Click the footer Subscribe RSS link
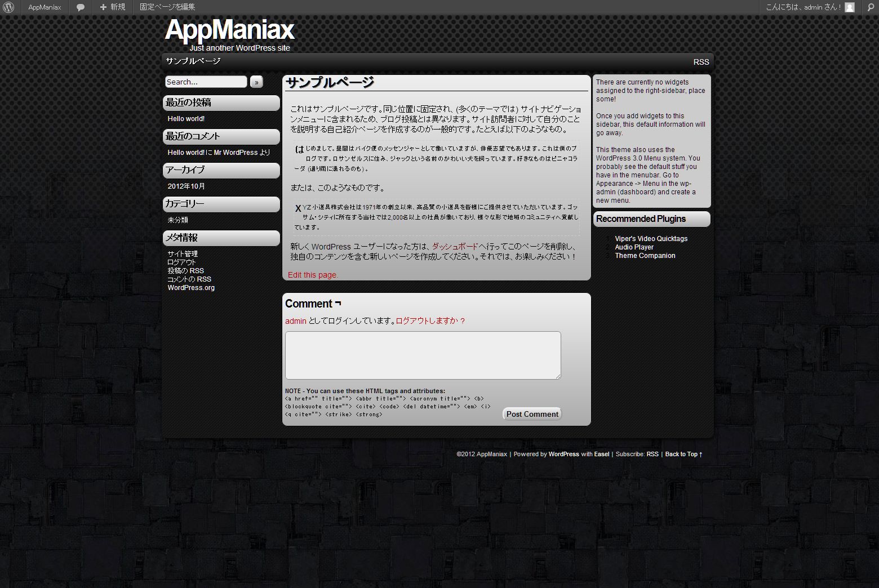Viewport: 879px width, 588px height. tap(652, 454)
